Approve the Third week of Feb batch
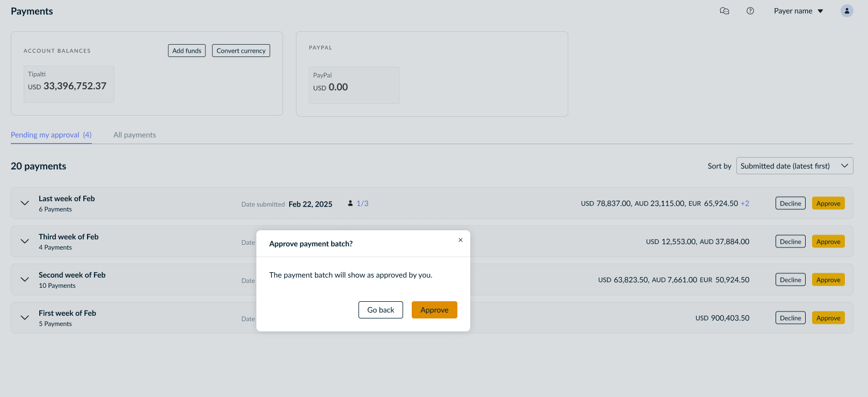The width and height of the screenshot is (868, 397). (828, 242)
